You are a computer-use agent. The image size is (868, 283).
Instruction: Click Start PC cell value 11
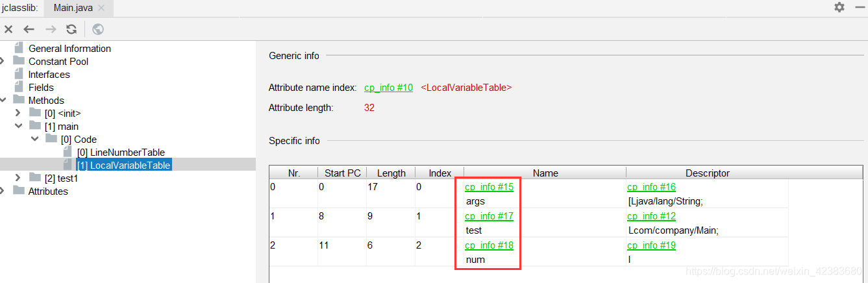click(x=323, y=245)
